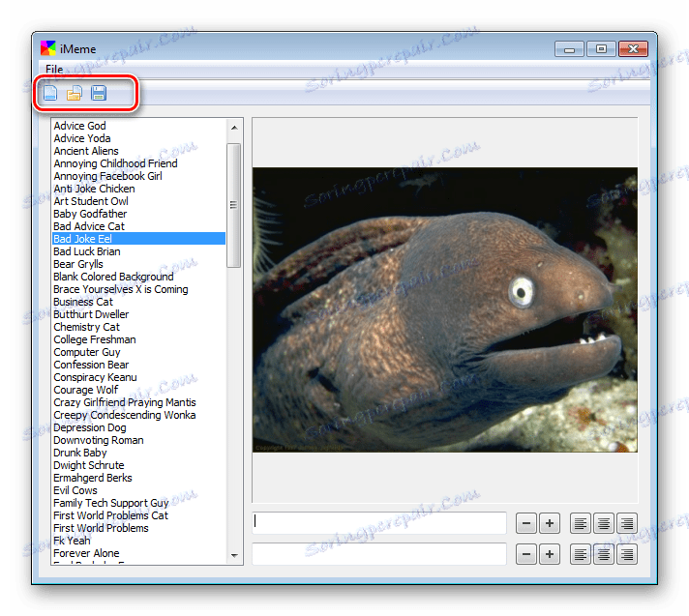This screenshot has width=689, height=616.
Task: Click the iMeme colorful title bar icon
Action: 47,48
